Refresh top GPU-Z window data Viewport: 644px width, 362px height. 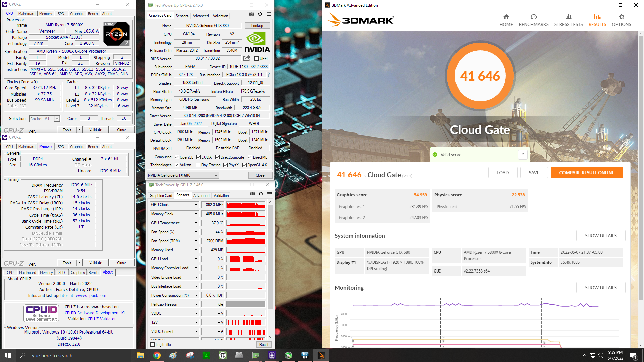click(x=260, y=14)
